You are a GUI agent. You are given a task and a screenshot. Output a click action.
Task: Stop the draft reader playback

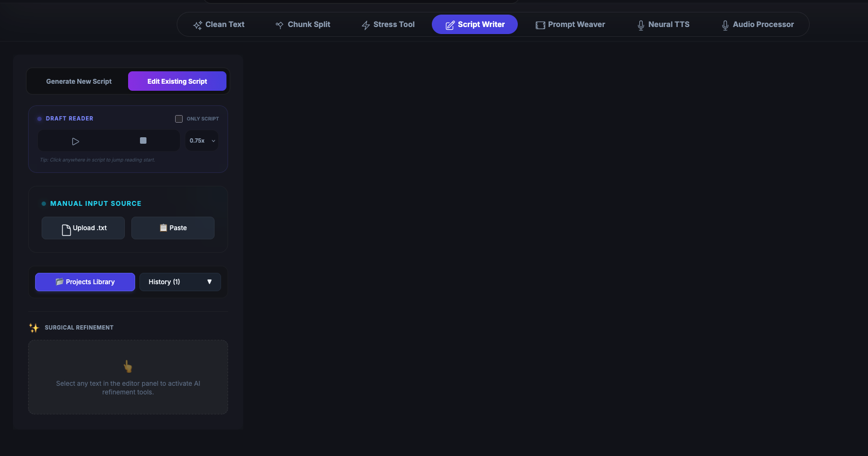point(143,140)
